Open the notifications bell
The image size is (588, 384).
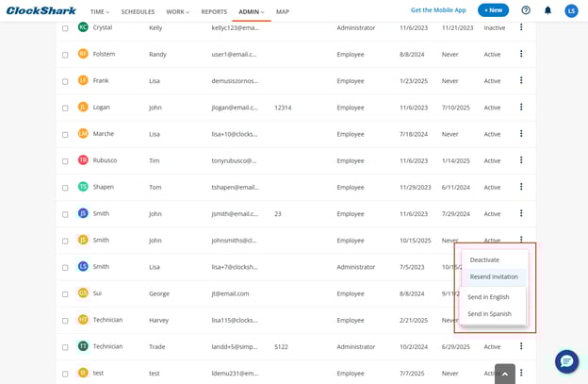(x=547, y=10)
